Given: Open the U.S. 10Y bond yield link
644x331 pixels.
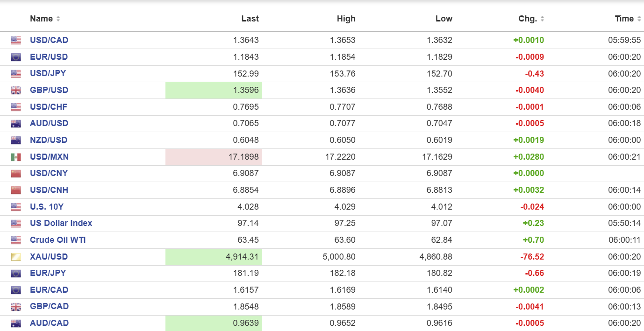Looking at the screenshot, I should click(47, 207).
